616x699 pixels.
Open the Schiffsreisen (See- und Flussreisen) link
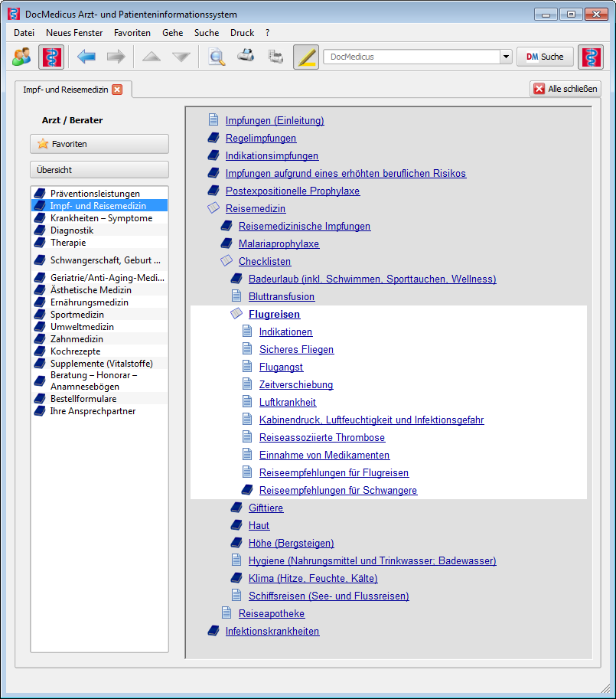pyautogui.click(x=329, y=596)
